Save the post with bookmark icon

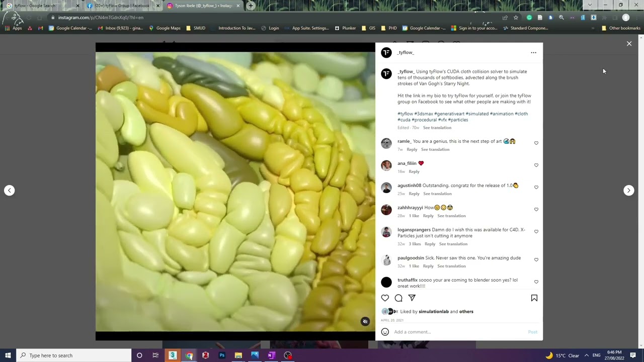[x=534, y=298]
